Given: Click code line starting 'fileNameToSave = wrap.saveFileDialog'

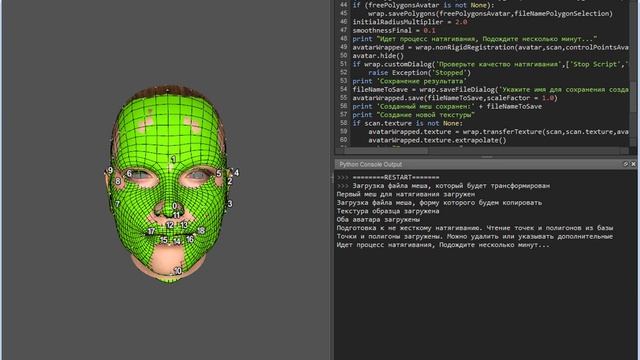Looking at the screenshot, I should pyautogui.click(x=491, y=89).
